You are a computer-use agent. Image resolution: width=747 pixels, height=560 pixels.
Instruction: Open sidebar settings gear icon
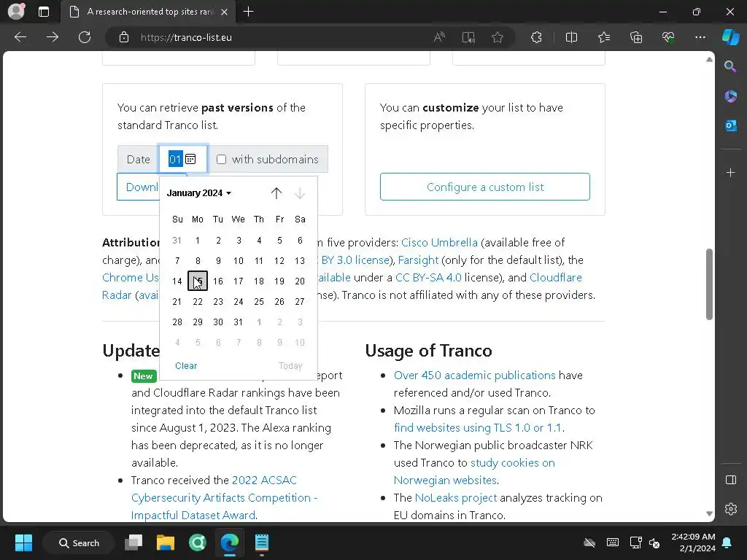[730, 509]
